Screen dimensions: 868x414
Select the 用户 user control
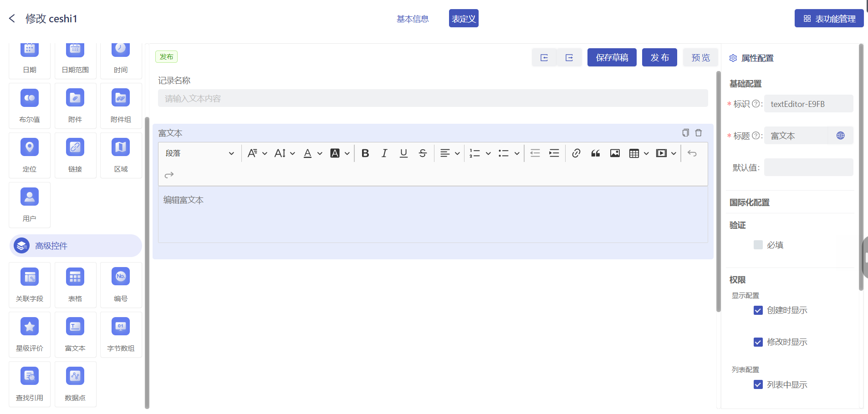30,205
